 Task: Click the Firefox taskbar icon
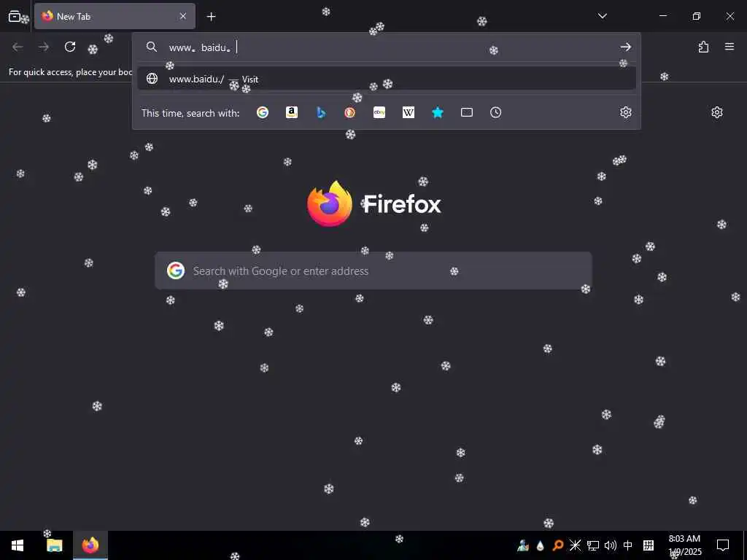(90, 545)
